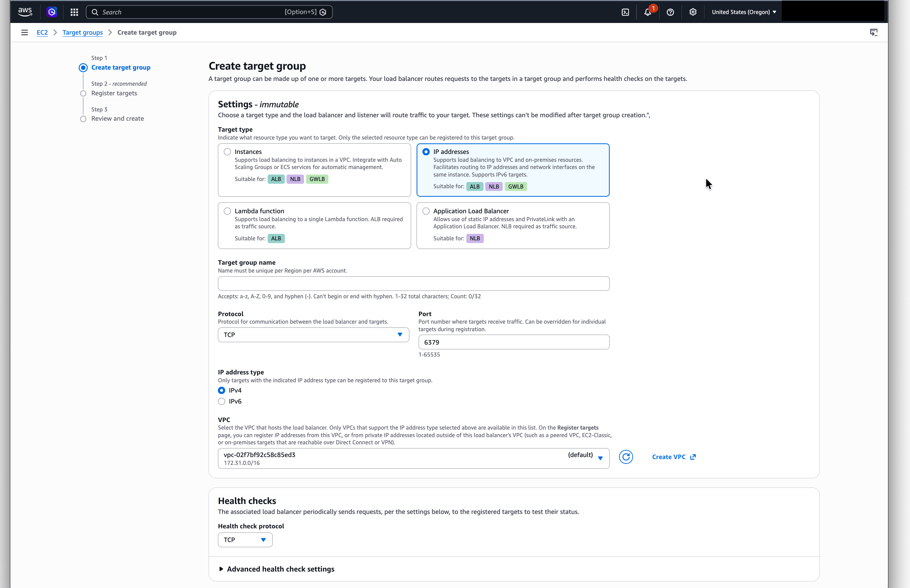Open the VPC selection dropdown
910x588 pixels.
point(413,458)
